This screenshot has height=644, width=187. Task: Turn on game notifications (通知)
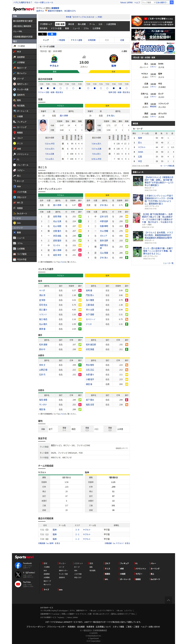(124, 51)
